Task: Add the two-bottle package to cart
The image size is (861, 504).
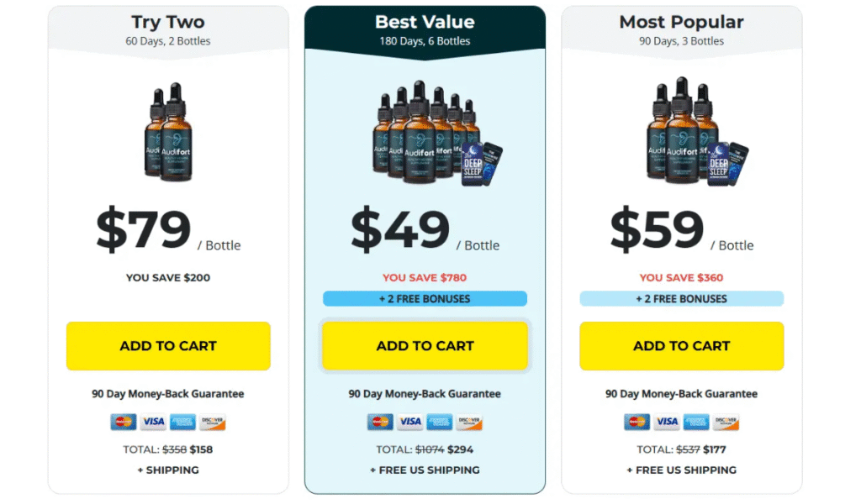Action: 168,346
